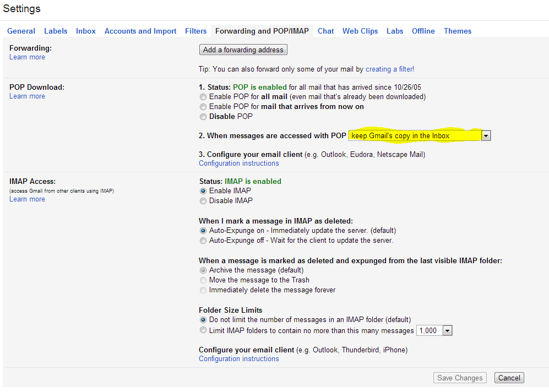
Task: Open Learn more under POP Download
Action: pyautogui.click(x=27, y=96)
